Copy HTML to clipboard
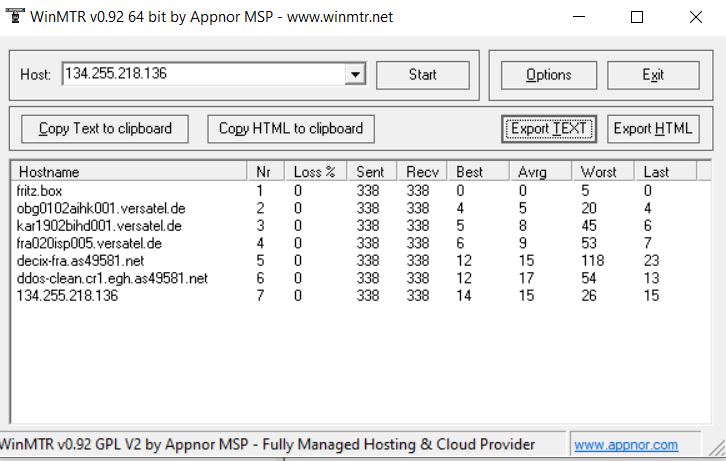This screenshot has width=726, height=461. (291, 129)
